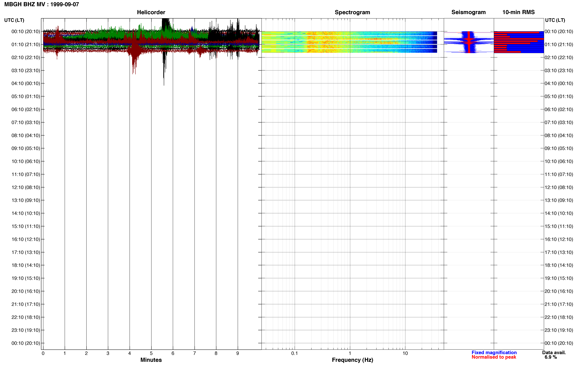588x368 pixels.
Task: Click the right '12:10 (08:10)' time label
Action: point(559,187)
